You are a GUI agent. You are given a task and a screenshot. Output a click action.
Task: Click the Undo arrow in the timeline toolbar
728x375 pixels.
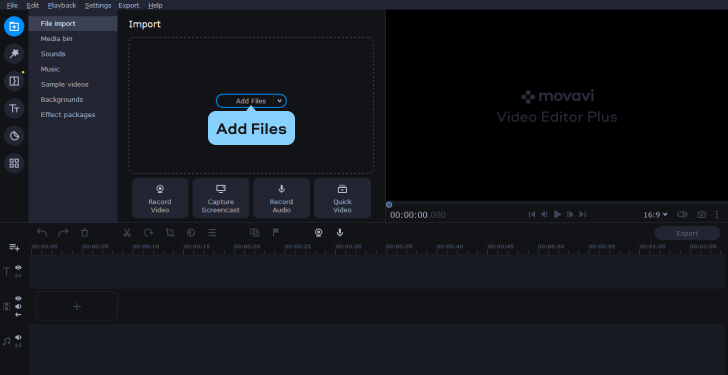pos(42,233)
